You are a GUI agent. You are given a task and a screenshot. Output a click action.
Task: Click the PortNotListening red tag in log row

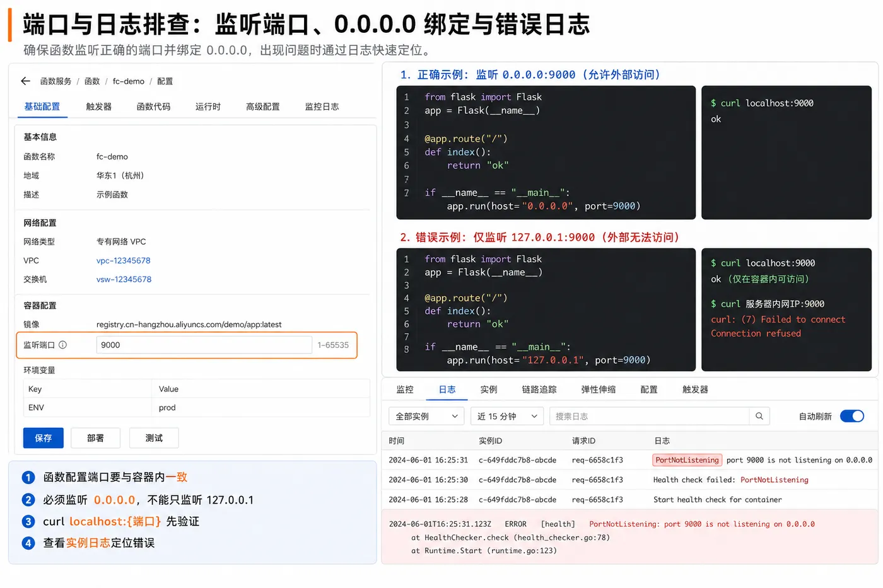click(687, 460)
